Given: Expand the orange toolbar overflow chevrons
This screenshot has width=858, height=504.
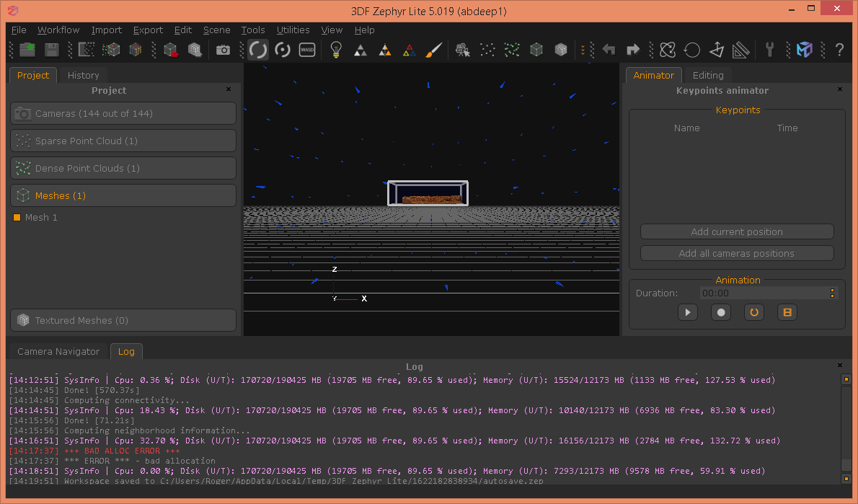Looking at the screenshot, I should pos(583,50).
